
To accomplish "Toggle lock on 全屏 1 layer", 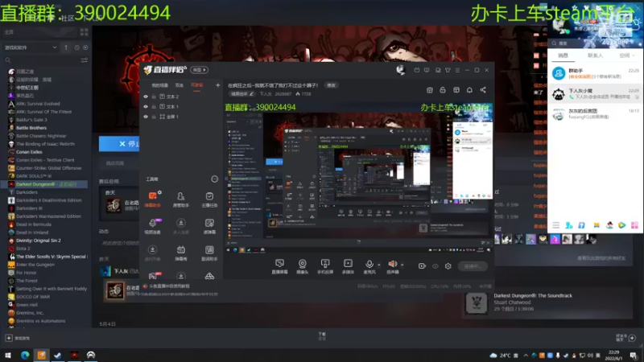I will tap(154, 117).
